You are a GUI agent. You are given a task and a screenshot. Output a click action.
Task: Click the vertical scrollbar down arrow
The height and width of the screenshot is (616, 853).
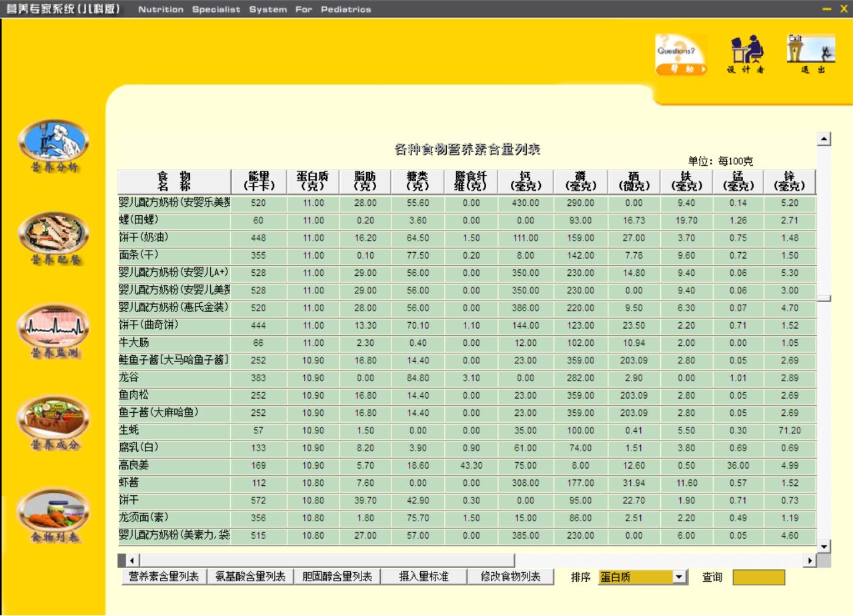tap(824, 547)
